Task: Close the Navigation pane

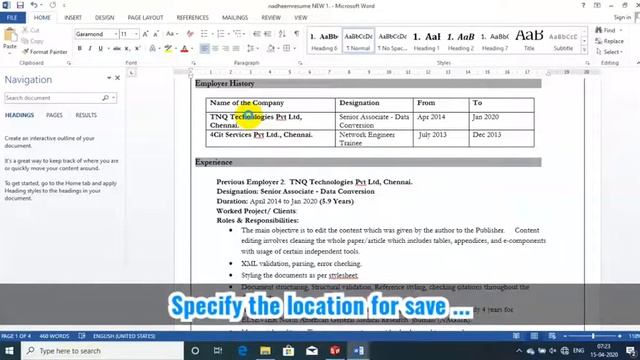Action: pos(118,78)
